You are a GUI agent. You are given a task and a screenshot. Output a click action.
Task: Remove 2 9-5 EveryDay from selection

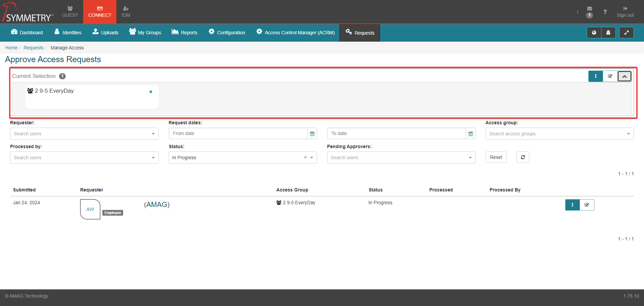(x=151, y=92)
